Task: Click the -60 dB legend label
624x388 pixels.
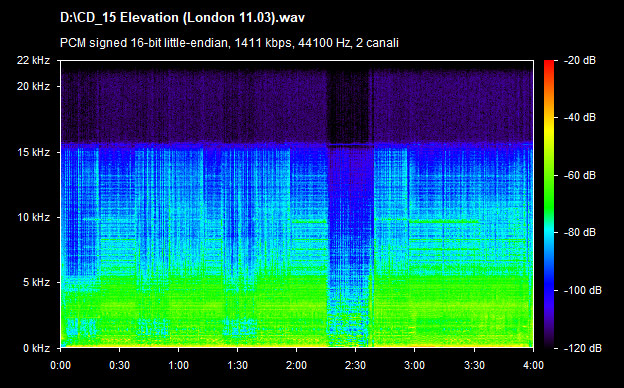Action: point(580,175)
